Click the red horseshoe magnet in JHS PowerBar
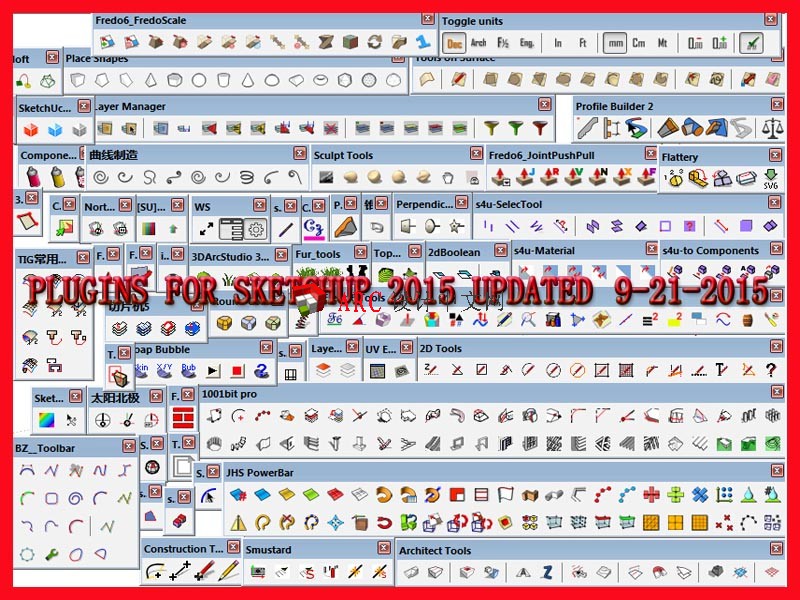 [384, 522]
